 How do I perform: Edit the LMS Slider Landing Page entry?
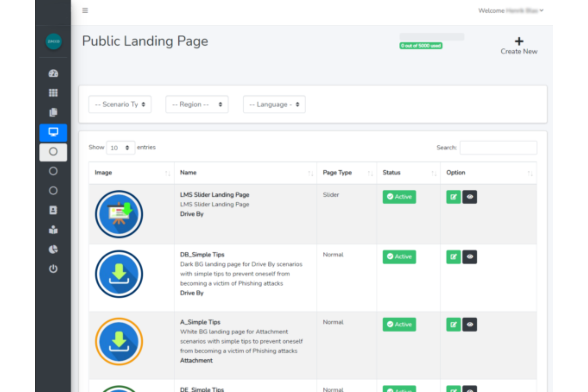453,197
